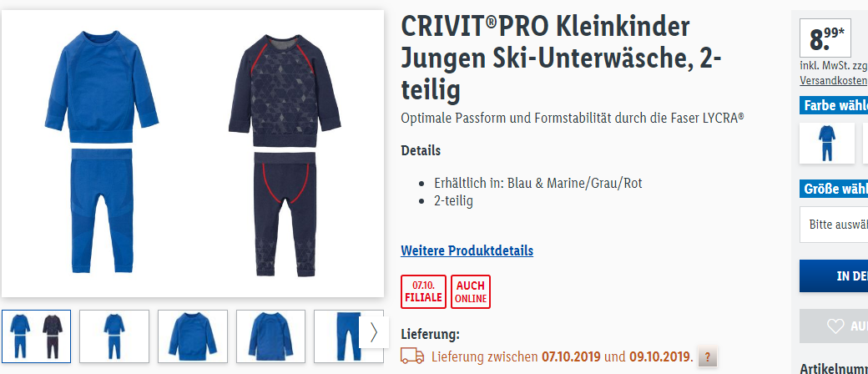Select thumbnail of blue shirt front
Viewport: 868px width, 374px height.
coord(193,336)
